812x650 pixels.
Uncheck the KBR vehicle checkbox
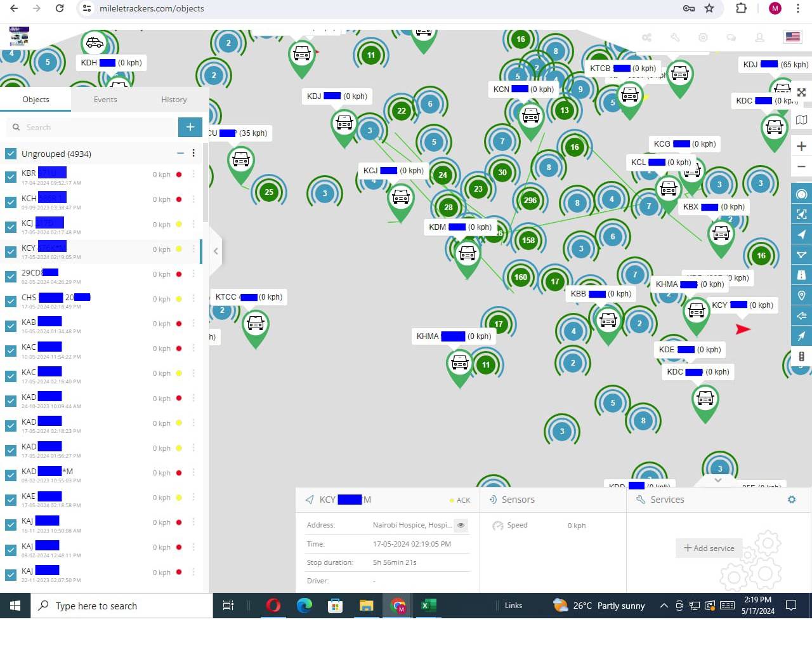tap(10, 174)
